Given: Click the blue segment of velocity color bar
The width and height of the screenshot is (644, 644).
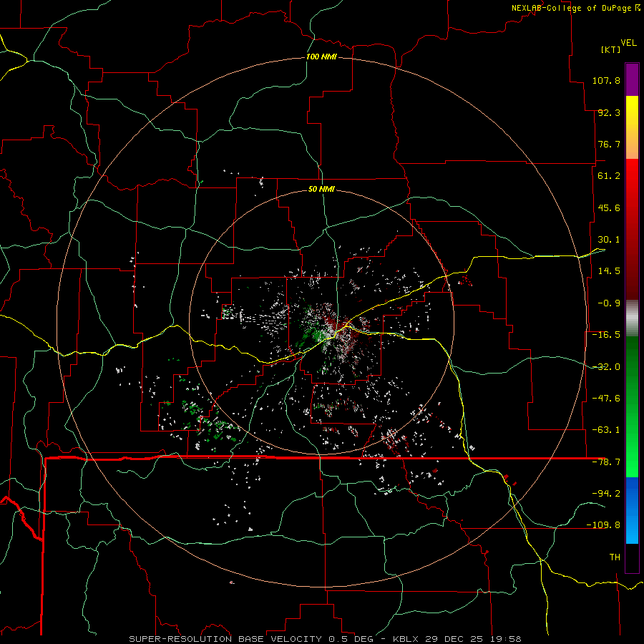Looking at the screenshot, I should tap(632, 510).
